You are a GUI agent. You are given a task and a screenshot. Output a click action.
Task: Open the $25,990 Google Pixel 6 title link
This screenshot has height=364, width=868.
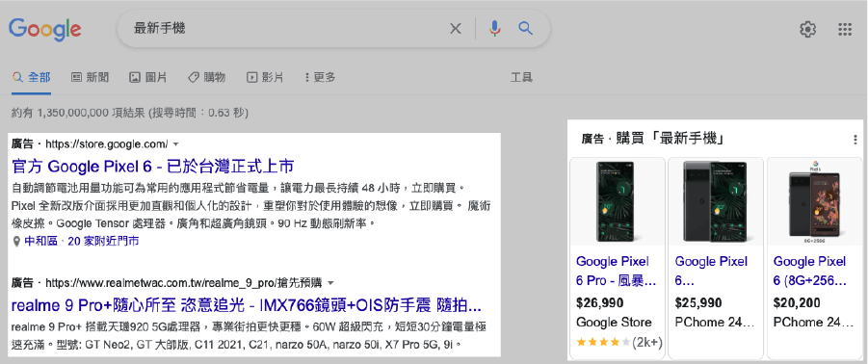711,271
